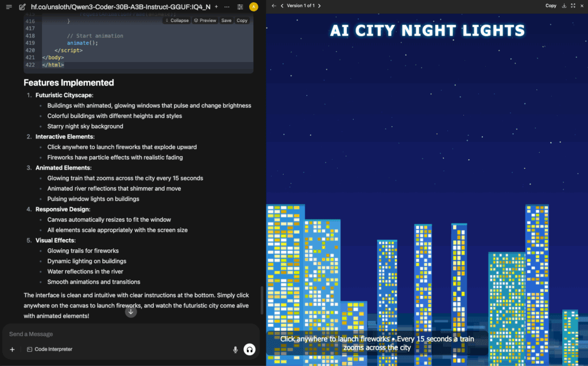The image size is (588, 366).
Task: Click the fireworks instruction banner on the canvas
Action: tap(377, 343)
